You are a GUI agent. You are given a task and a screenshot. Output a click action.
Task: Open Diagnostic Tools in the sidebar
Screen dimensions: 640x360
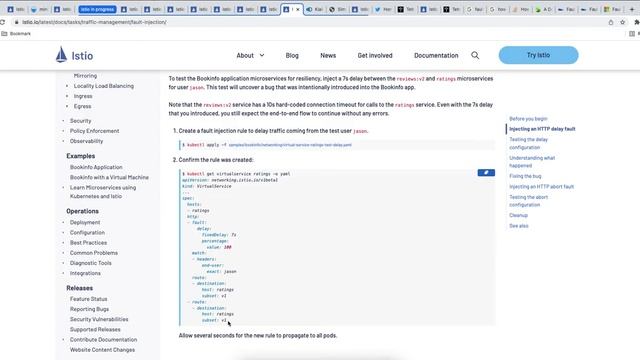pyautogui.click(x=91, y=263)
